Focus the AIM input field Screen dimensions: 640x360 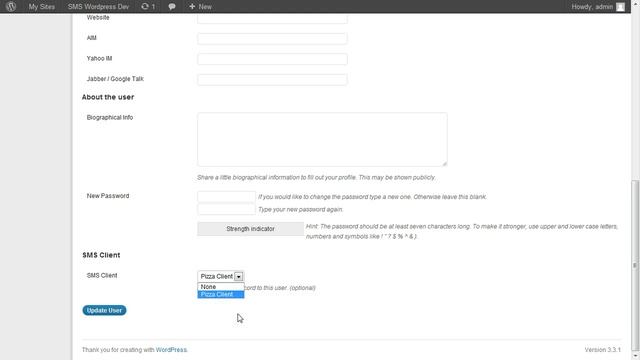coord(272,38)
